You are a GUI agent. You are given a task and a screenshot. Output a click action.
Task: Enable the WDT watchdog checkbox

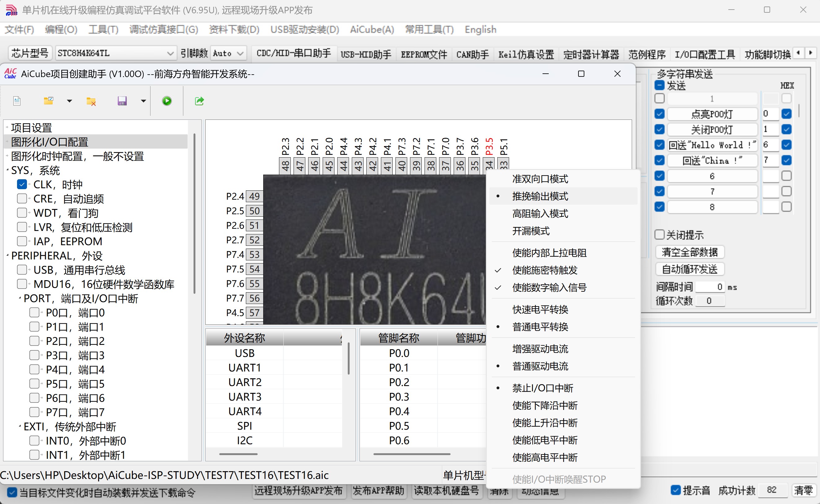pos(22,213)
